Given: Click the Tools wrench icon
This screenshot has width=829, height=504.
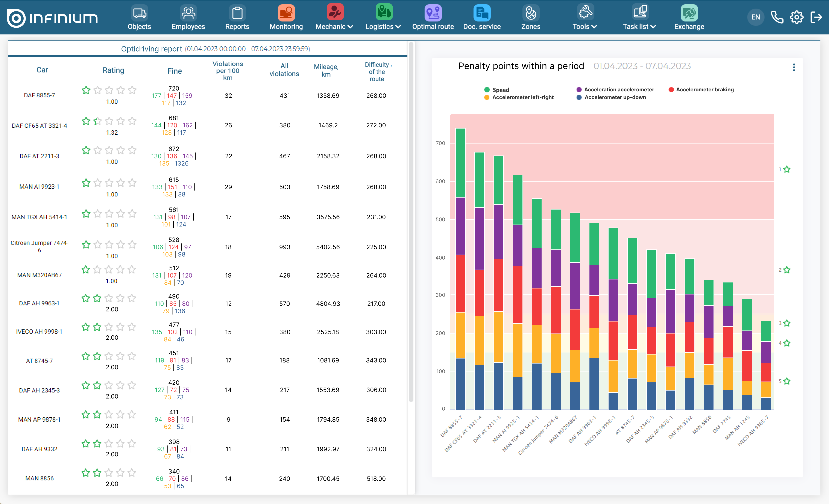Looking at the screenshot, I should pyautogui.click(x=585, y=12).
